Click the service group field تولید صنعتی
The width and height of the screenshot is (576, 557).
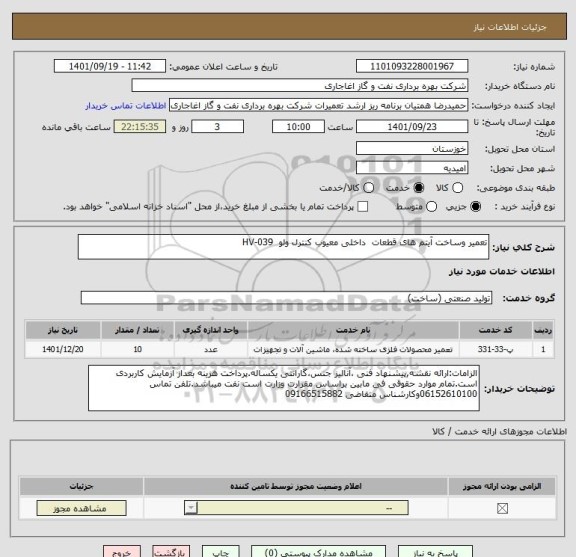pos(286,298)
